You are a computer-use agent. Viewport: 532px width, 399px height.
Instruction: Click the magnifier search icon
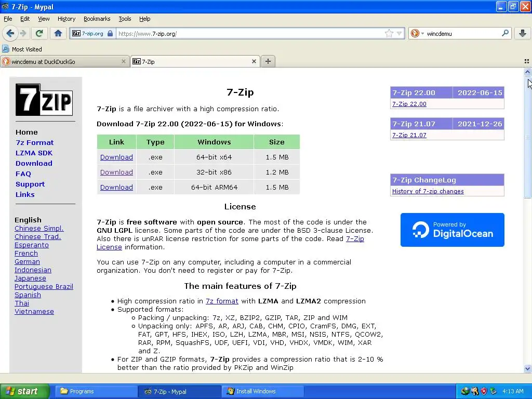505,33
